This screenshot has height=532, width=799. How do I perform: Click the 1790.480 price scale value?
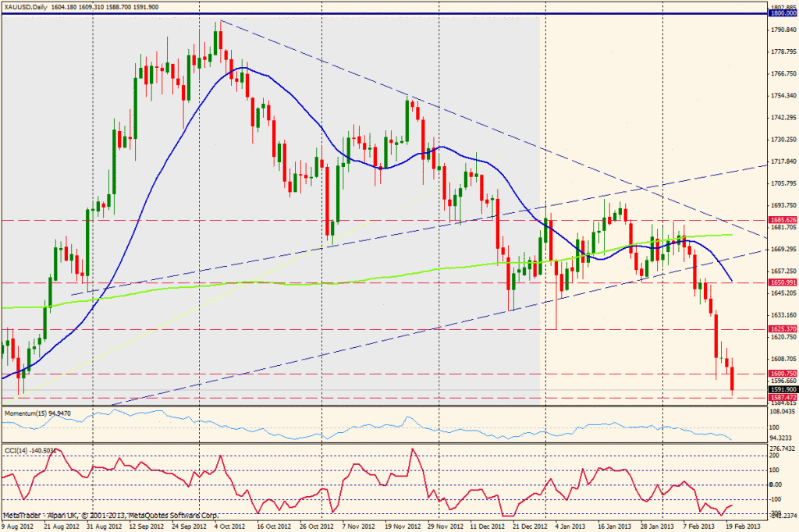780,30
